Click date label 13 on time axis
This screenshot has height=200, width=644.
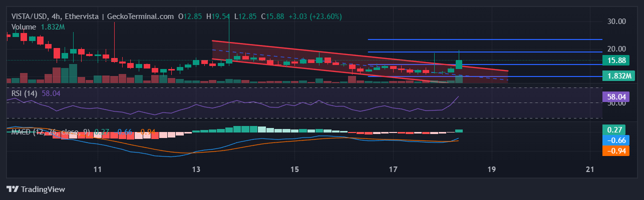tap(196, 169)
